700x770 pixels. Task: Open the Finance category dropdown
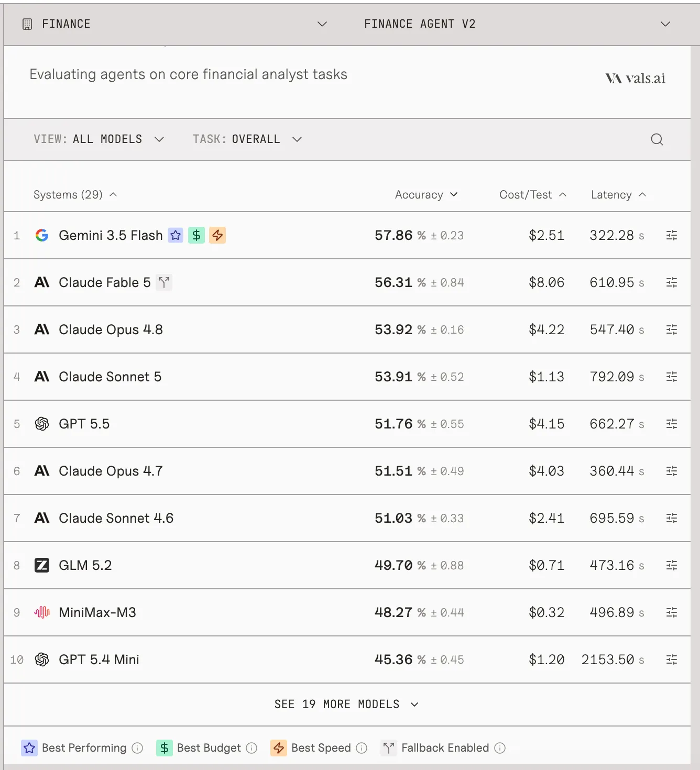coord(174,24)
